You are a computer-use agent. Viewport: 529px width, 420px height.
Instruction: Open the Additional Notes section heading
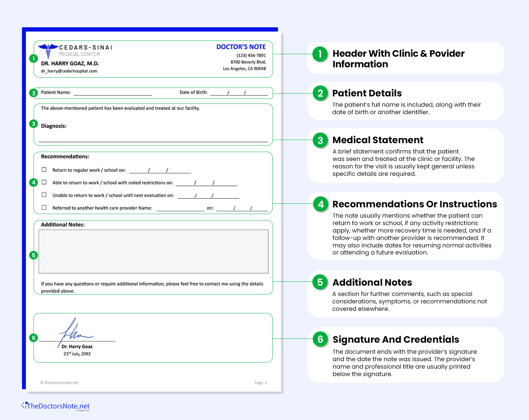click(372, 282)
